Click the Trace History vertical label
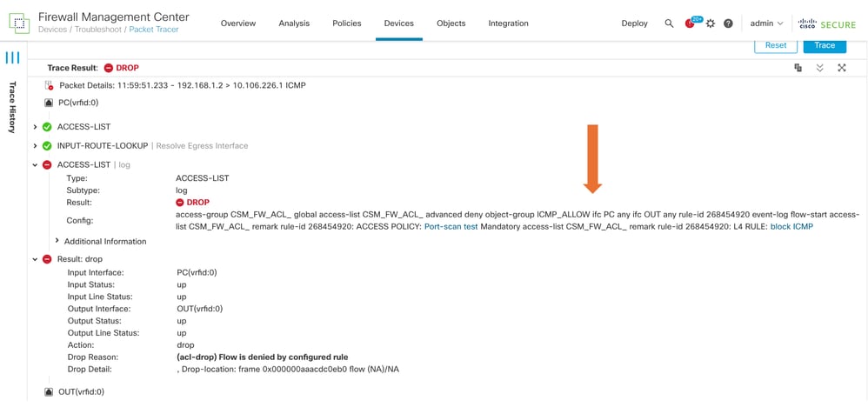 click(x=11, y=107)
